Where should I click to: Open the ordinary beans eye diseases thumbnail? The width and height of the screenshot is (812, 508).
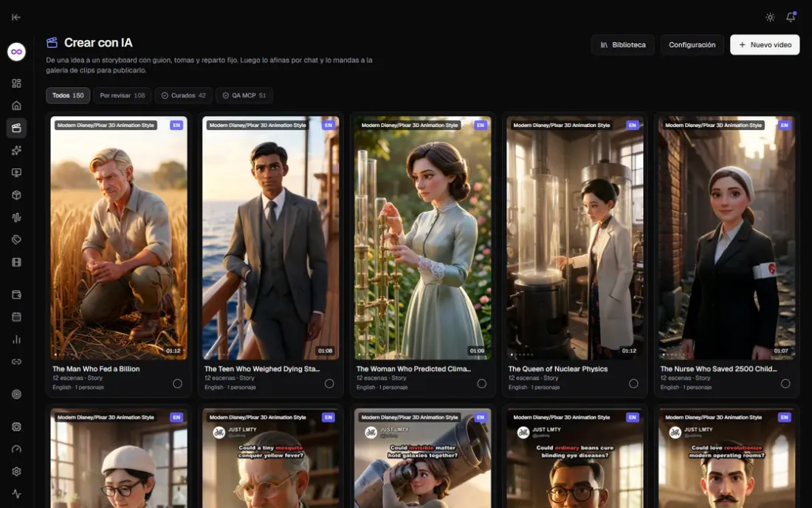[575, 459]
